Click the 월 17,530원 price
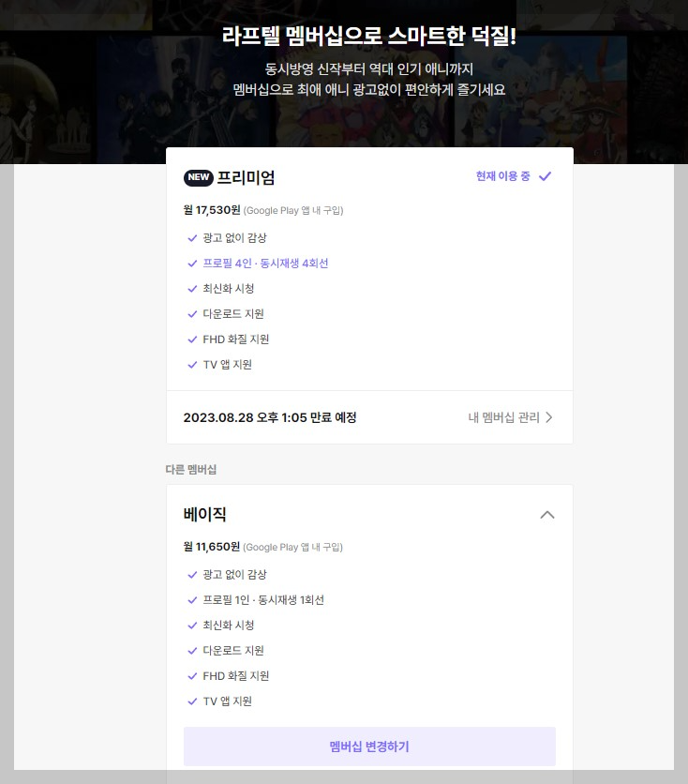The image size is (688, 784). 212,210
